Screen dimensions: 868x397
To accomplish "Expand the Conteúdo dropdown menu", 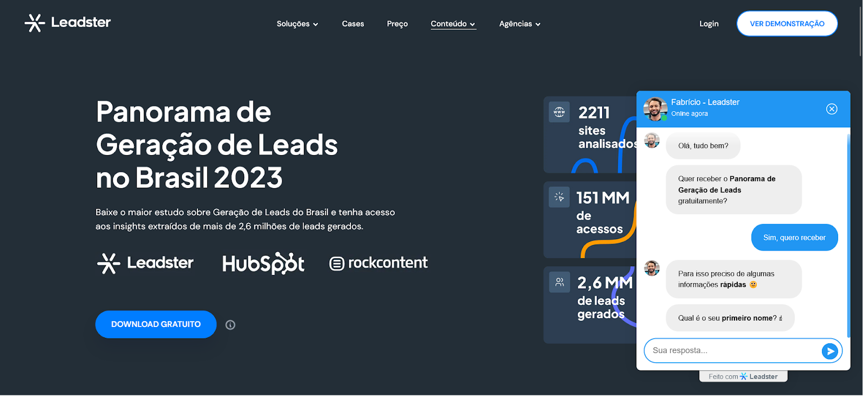I will point(453,24).
